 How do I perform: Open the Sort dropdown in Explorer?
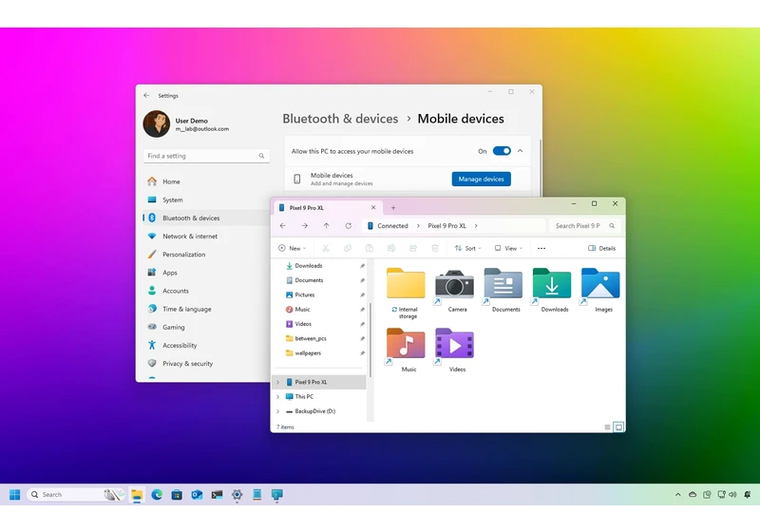pyautogui.click(x=467, y=248)
